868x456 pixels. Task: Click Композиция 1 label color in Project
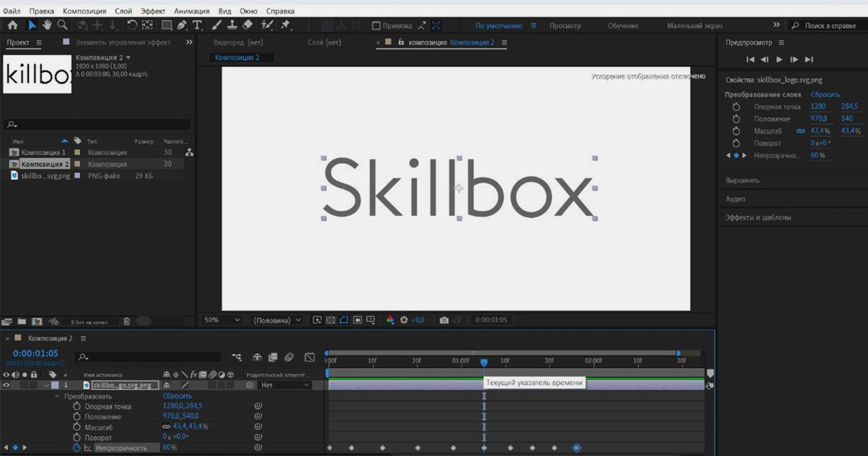(x=77, y=152)
